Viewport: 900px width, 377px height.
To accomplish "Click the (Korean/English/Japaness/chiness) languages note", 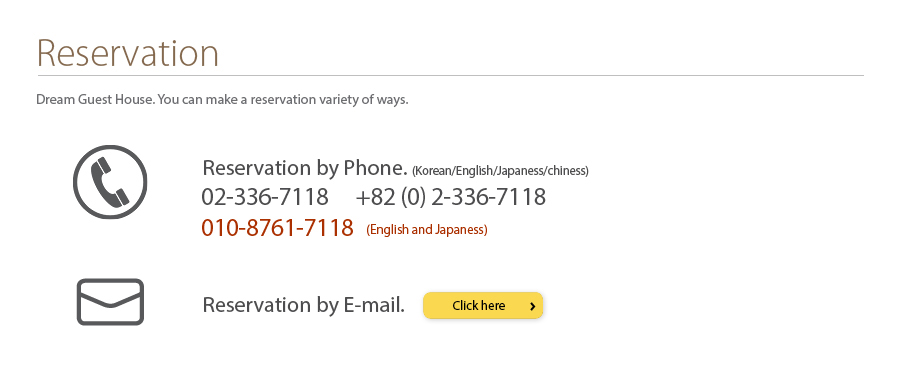I will tap(500, 170).
